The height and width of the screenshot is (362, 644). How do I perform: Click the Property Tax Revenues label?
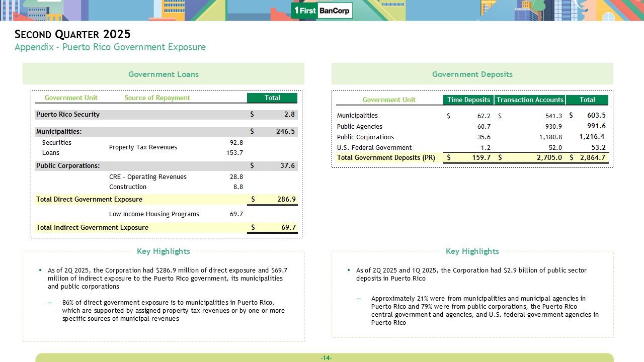[143, 147]
